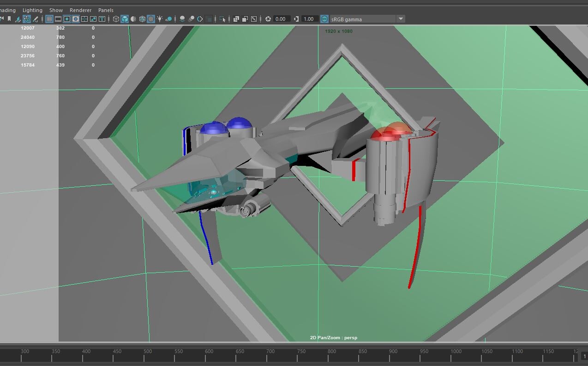Open the Renderer menu
The height and width of the screenshot is (366, 588).
click(80, 10)
